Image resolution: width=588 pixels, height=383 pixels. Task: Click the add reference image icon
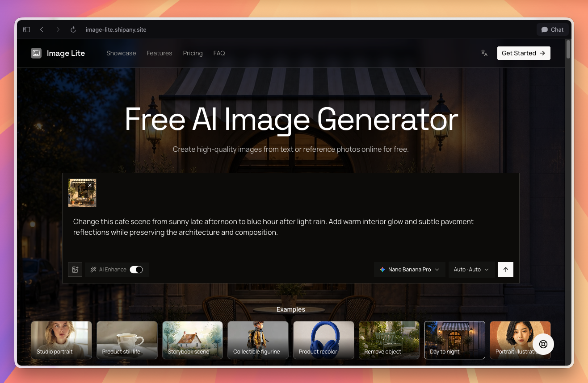pyautogui.click(x=75, y=270)
